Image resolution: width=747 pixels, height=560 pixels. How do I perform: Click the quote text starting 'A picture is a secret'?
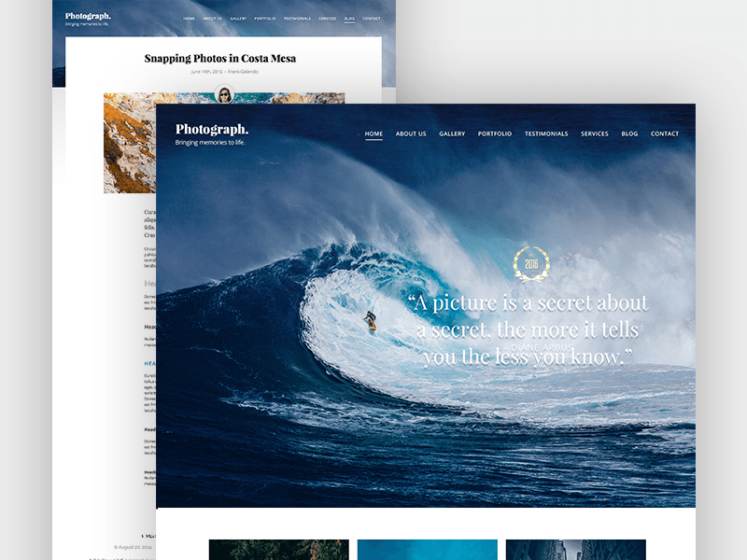[x=529, y=329]
